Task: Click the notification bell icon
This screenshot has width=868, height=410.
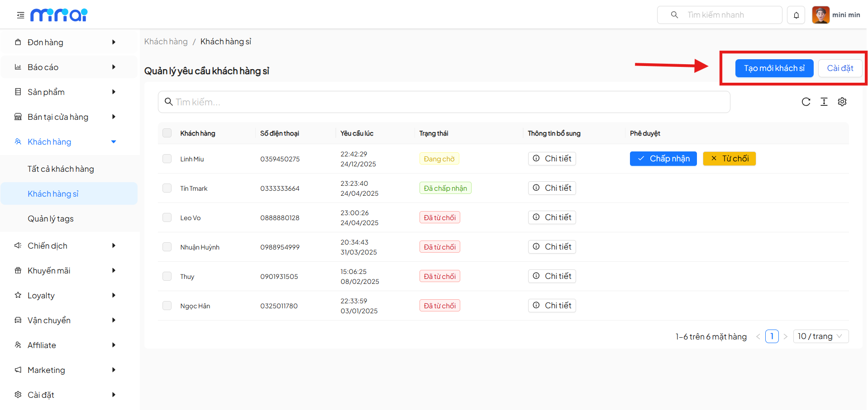Action: 796,15
